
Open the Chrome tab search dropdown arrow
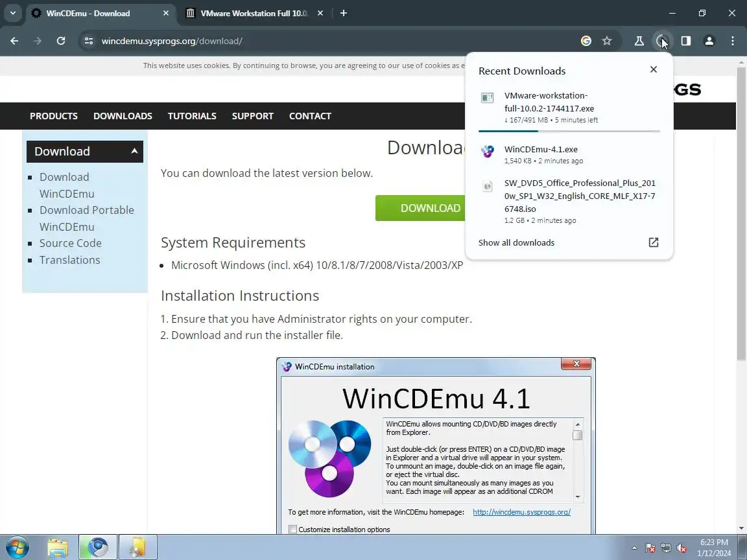13,13
